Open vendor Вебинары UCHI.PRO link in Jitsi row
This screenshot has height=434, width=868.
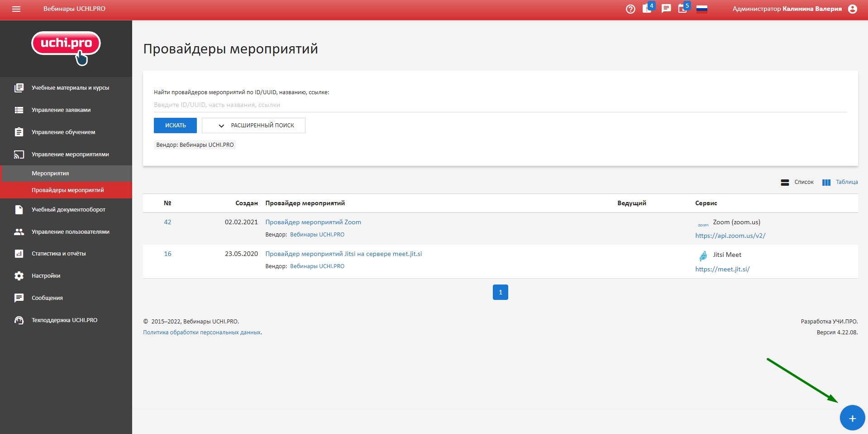click(317, 266)
